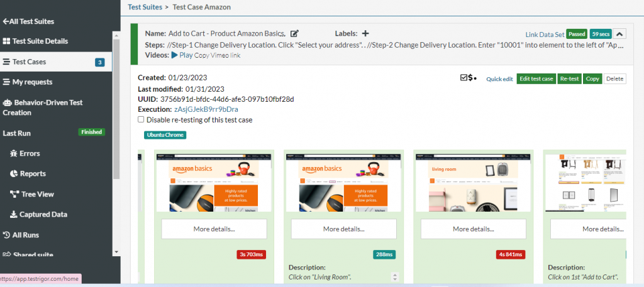Collapse the test case with chevron-up button
This screenshot has height=287, width=644.
pyautogui.click(x=619, y=35)
